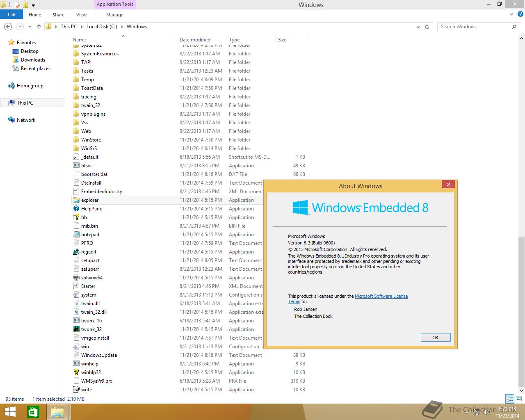Click the WinSxS folder icon
525x420 pixels.
point(76,148)
